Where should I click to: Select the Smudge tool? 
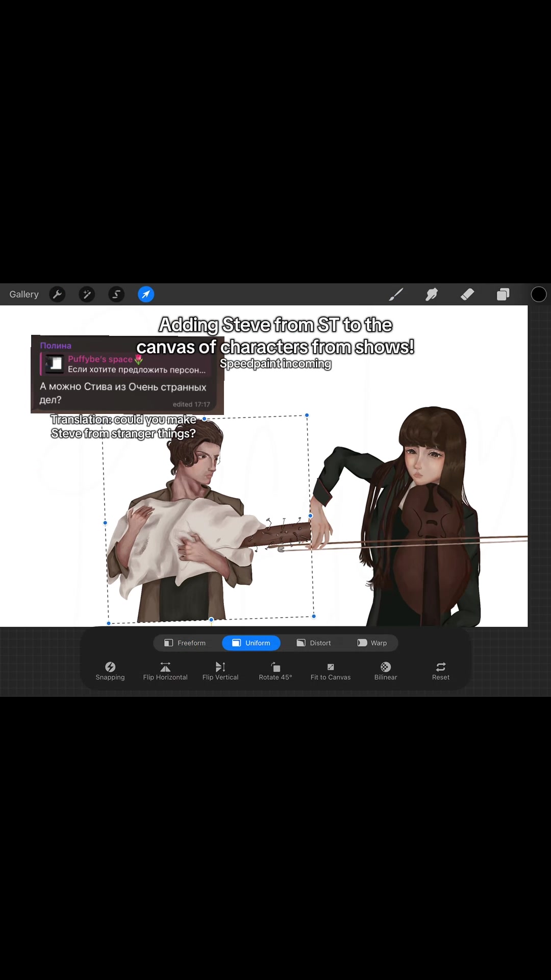coord(432,295)
